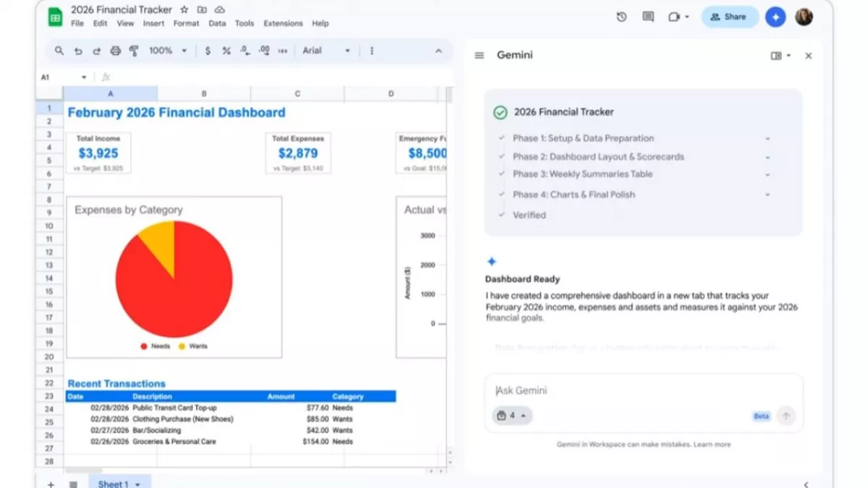Click the print icon in toolbar
Image resolution: width=868 pixels, height=488 pixels.
click(115, 51)
